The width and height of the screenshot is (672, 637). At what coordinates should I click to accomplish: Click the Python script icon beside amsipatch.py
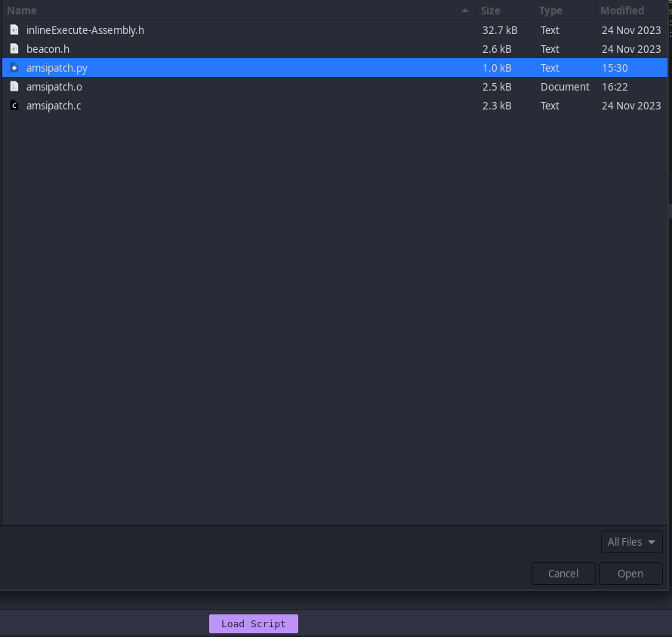point(14,67)
